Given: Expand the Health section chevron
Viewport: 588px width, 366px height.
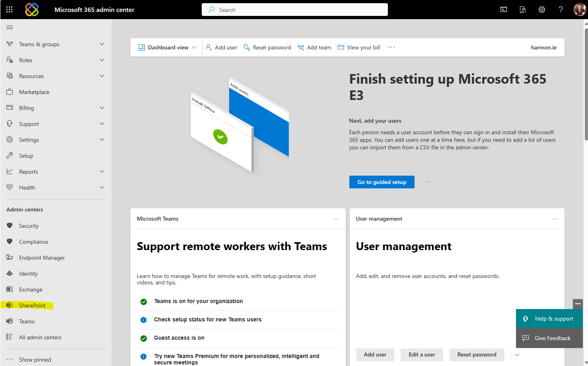Looking at the screenshot, I should click(x=102, y=187).
